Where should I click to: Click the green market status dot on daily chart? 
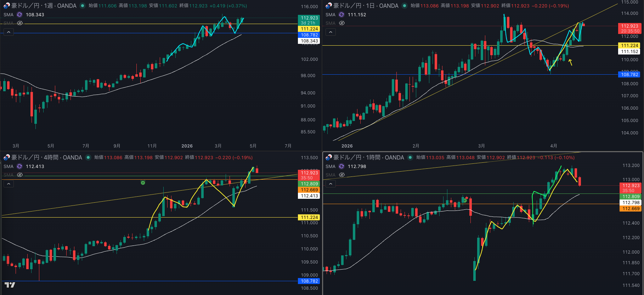pos(404,6)
